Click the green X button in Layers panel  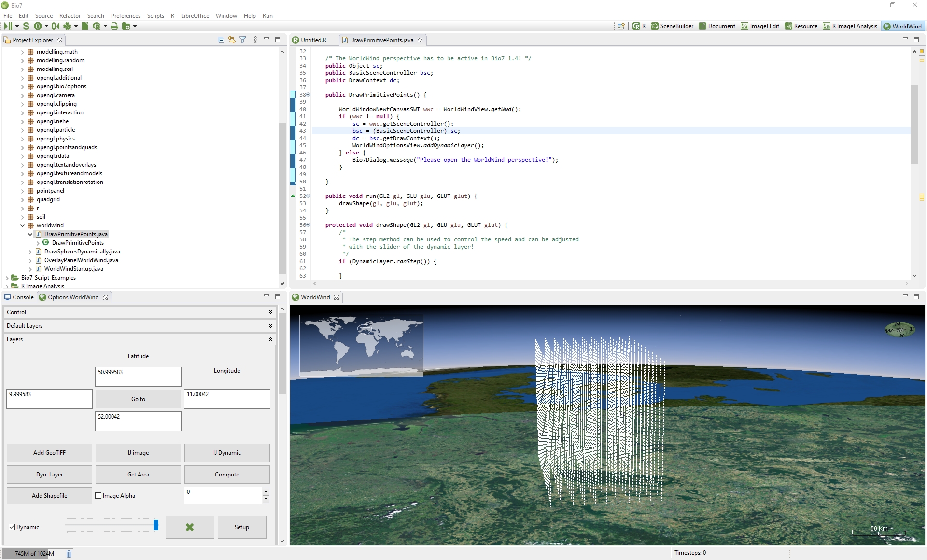pos(190,527)
